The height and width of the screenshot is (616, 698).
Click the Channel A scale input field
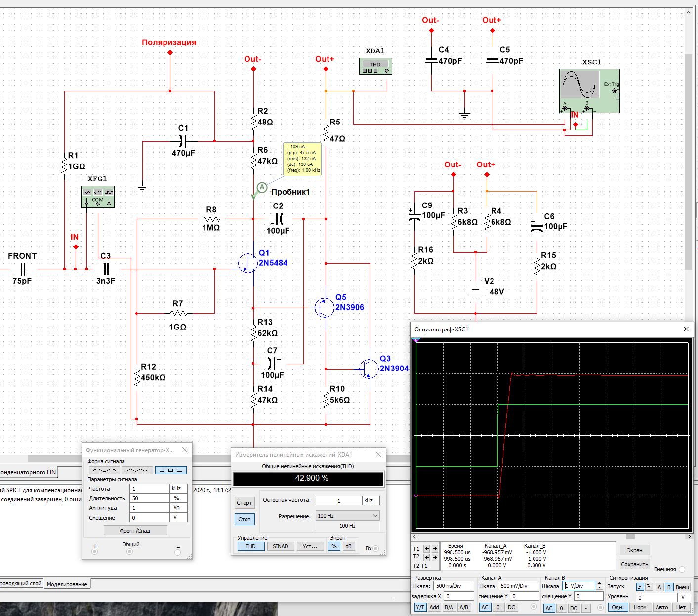[518, 586]
